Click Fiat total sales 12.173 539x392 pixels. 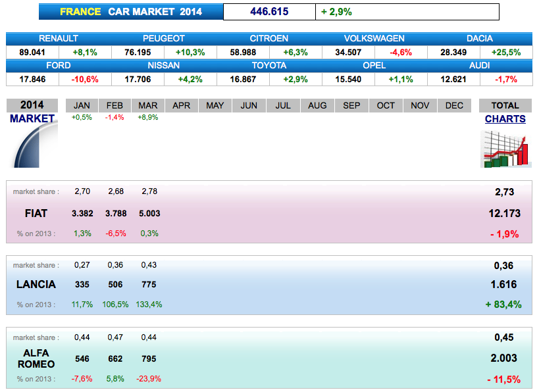[x=505, y=213]
